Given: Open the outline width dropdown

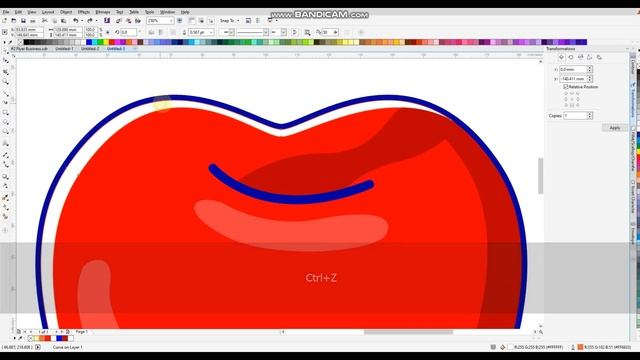Looking at the screenshot, I should click(211, 32).
